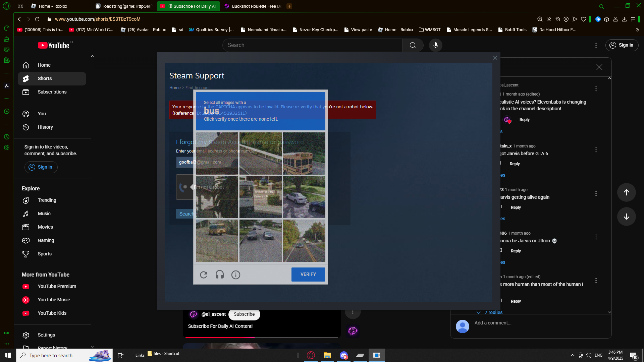The height and width of the screenshot is (362, 644).
Task: Open YouTube settings three-dot menu near Sign in
Action: (596, 45)
